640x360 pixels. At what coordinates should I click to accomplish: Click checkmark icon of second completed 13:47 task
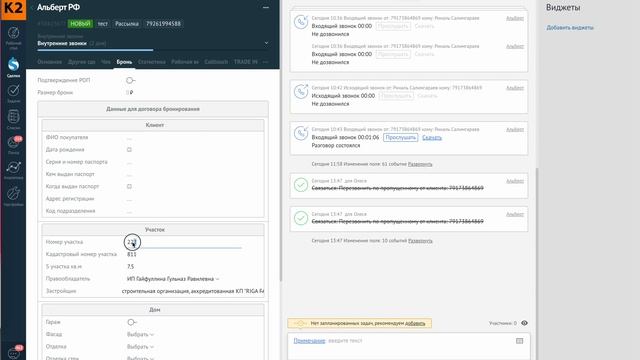(x=301, y=218)
